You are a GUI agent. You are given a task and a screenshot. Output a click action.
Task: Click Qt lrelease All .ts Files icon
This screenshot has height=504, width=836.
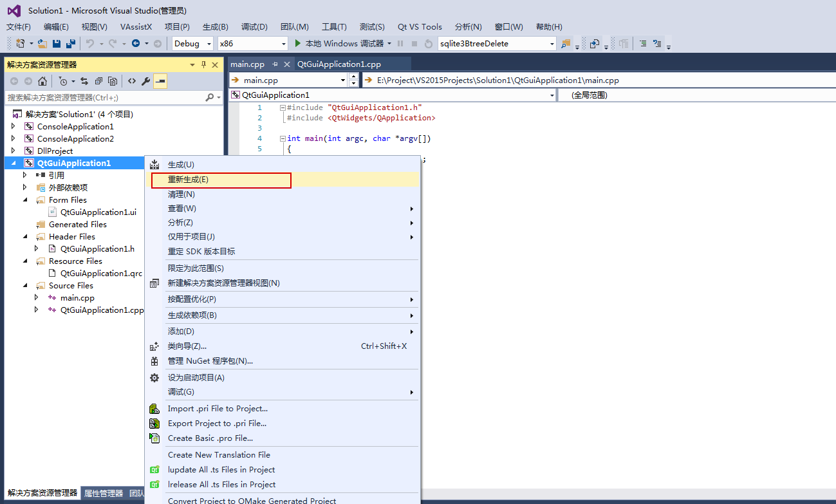click(154, 485)
